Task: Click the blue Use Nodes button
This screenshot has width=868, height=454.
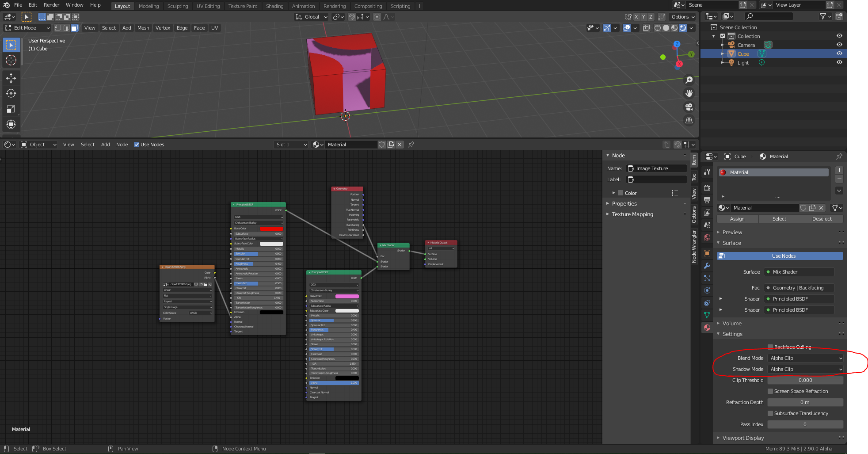Action: click(x=780, y=256)
